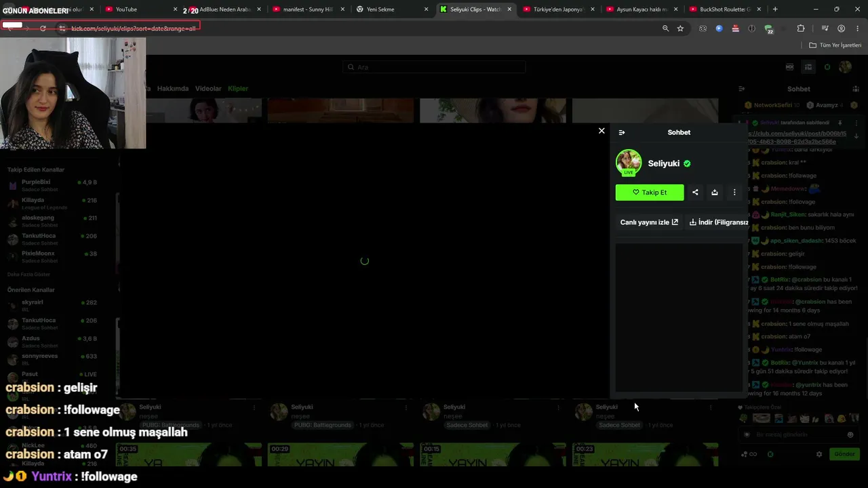This screenshot has width=868, height=488.
Task: Open the 00:35 clip thumbnail
Action: pos(189,455)
